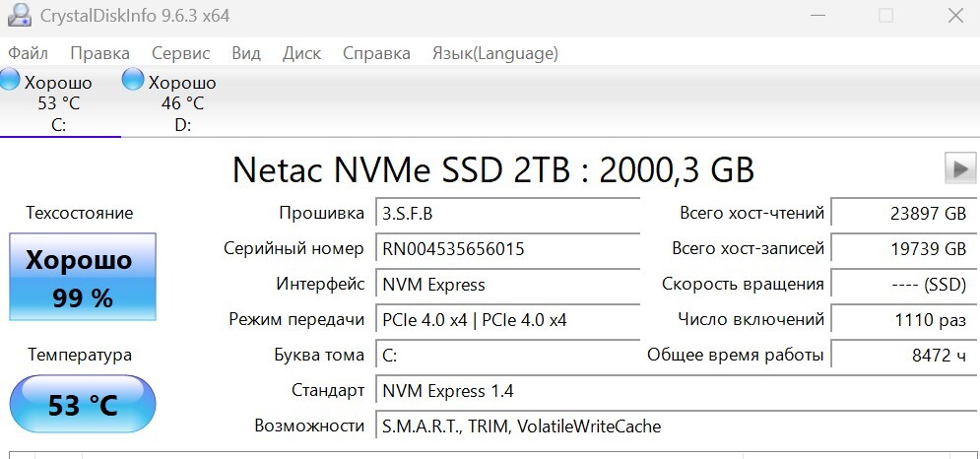Click the host reads value 23897 GB
The width and height of the screenshot is (980, 459).
(x=904, y=214)
